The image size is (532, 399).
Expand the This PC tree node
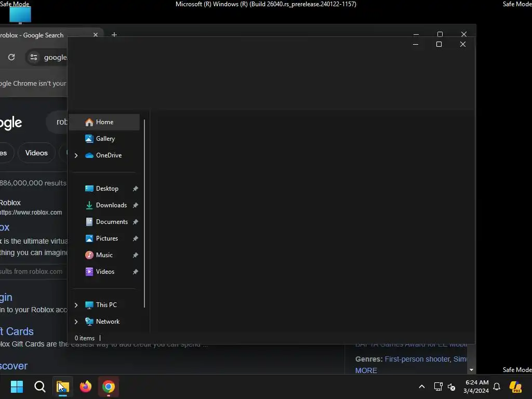click(x=76, y=305)
